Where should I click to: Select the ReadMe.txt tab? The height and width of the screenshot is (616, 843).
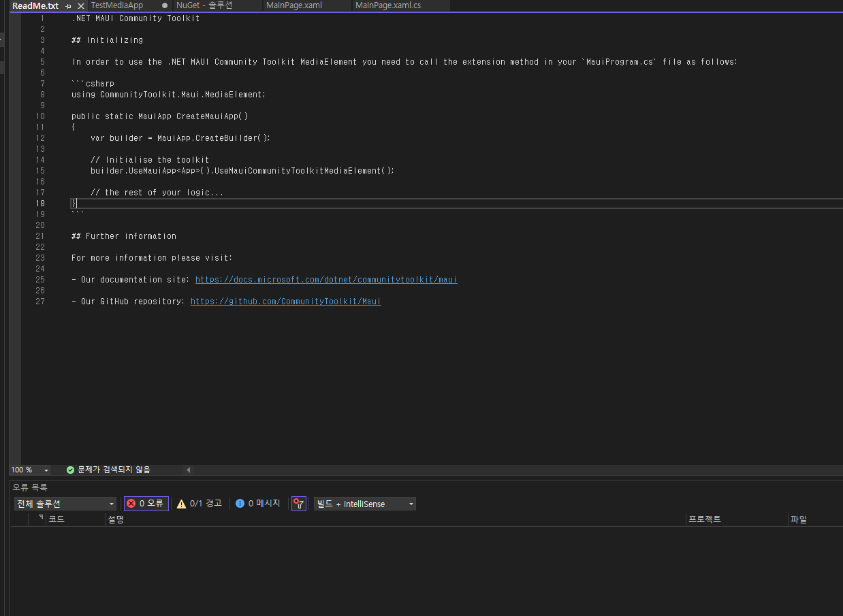tap(35, 5)
